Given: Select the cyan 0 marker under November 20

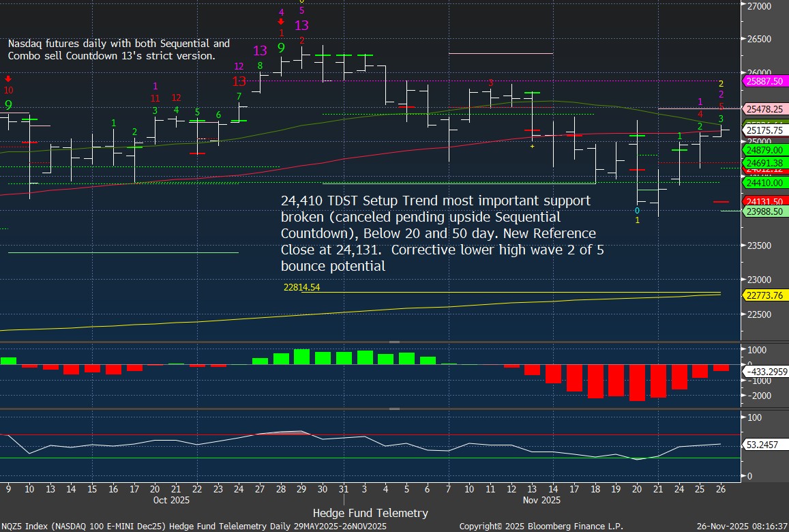Looking at the screenshot, I should tap(637, 210).
